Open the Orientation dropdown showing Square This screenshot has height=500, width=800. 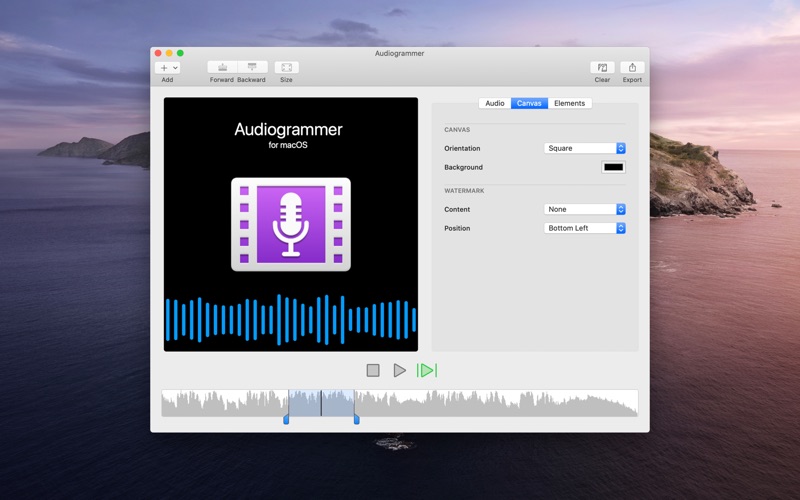(x=585, y=148)
